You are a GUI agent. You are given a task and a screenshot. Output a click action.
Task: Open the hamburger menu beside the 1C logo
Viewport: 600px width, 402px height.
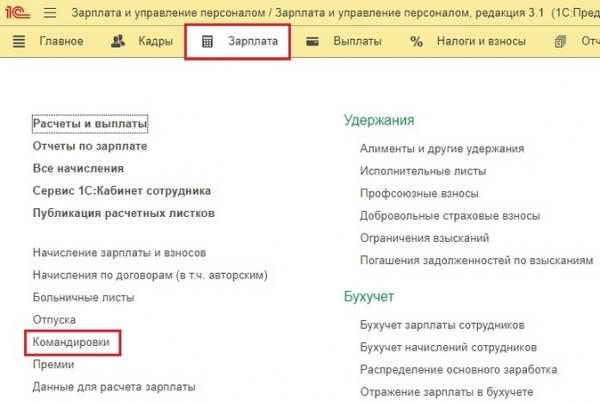pos(50,13)
